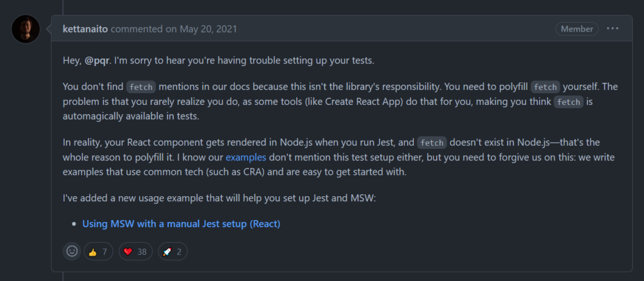
Task: Open the three-dot comment options menu
Action: tap(613, 29)
